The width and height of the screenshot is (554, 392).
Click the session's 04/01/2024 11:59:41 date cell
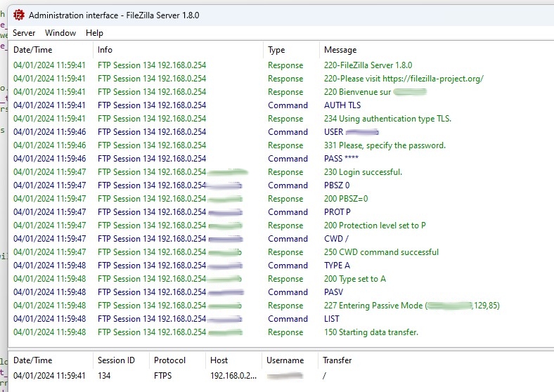click(x=49, y=376)
